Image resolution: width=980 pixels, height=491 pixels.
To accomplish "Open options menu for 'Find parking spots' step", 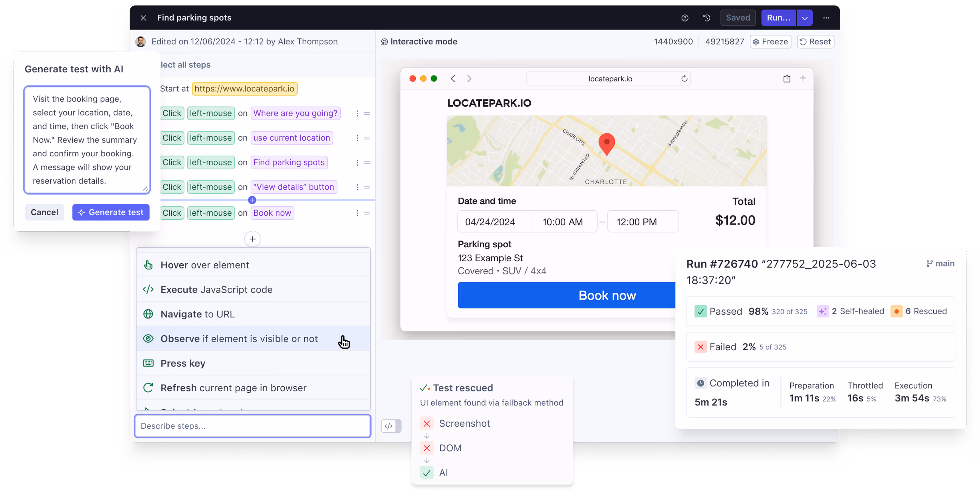I will click(x=357, y=162).
